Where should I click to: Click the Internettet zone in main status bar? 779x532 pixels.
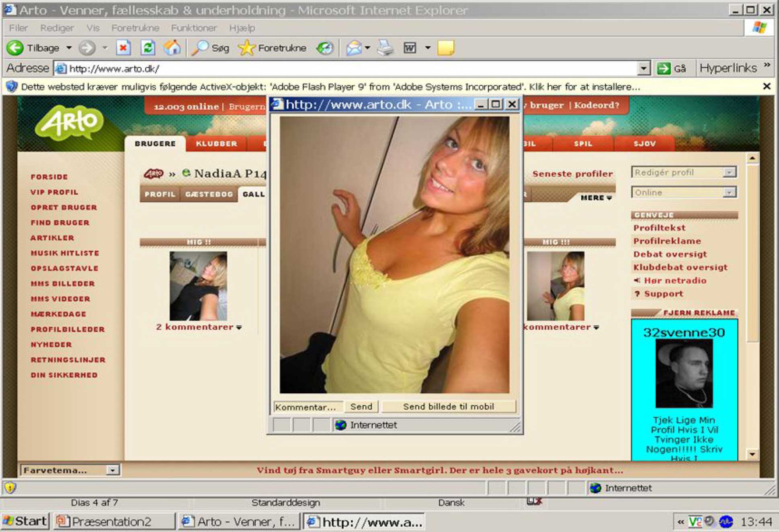click(621, 488)
